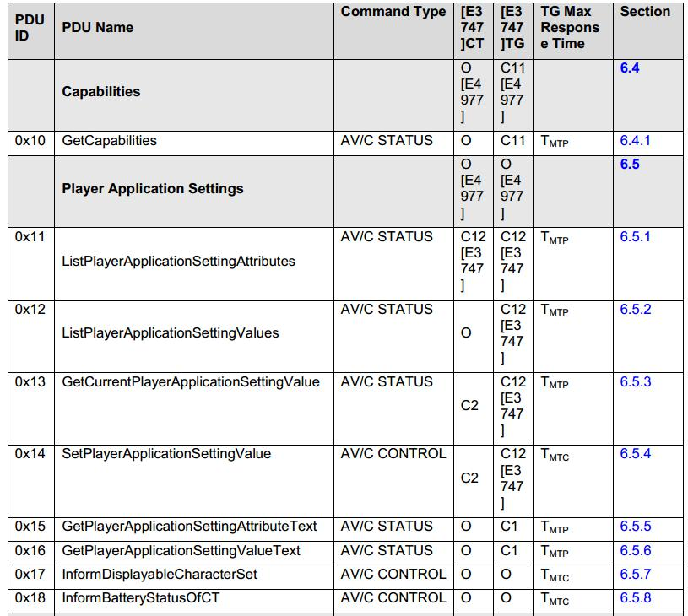Screen dimensions: 688x616
Task: Open section link 6.4
Action: click(x=629, y=68)
